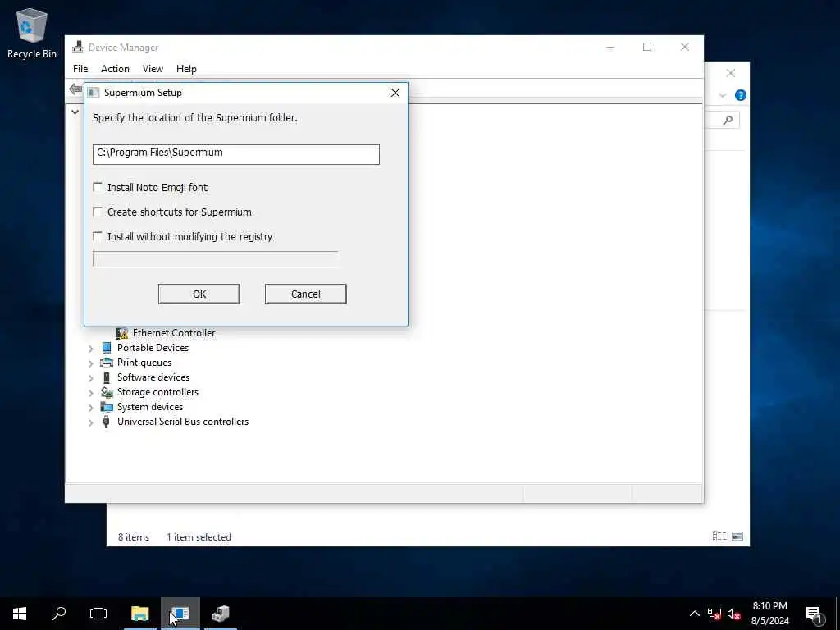The height and width of the screenshot is (630, 840).
Task: Expand Software devices category
Action: (90, 377)
